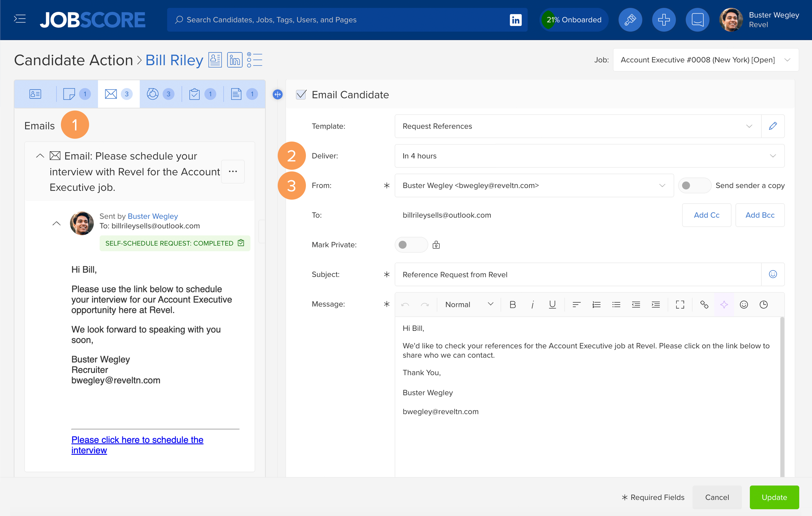Click the Bill Riley name link

point(174,60)
